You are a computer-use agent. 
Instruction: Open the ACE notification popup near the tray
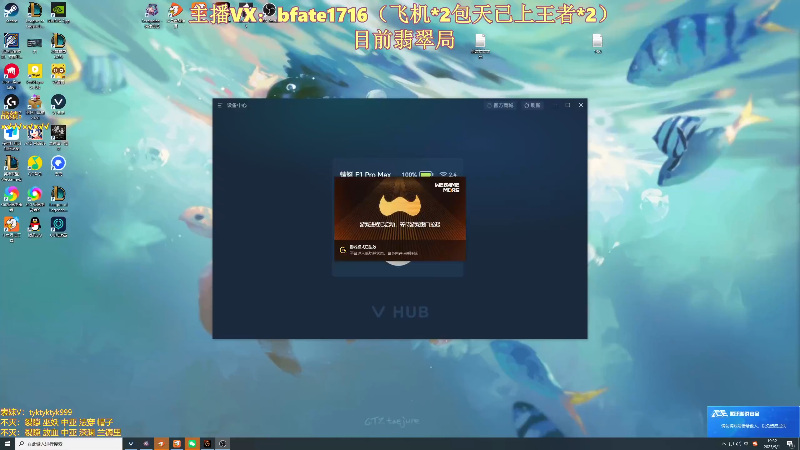[x=753, y=421]
